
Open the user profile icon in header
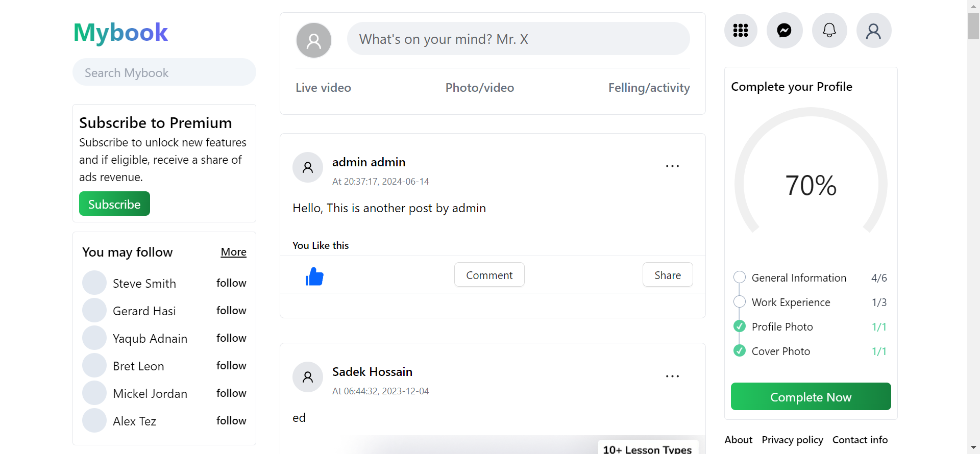874,31
